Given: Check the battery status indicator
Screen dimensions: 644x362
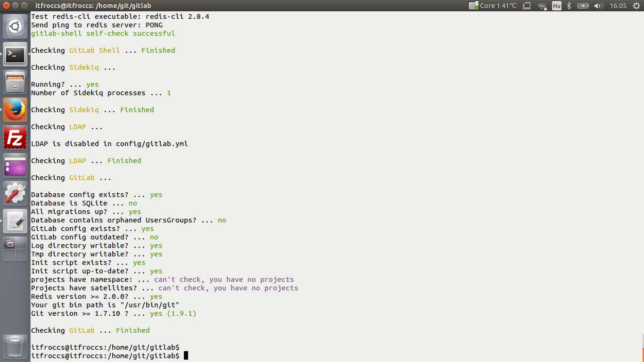Looking at the screenshot, I should (583, 6).
